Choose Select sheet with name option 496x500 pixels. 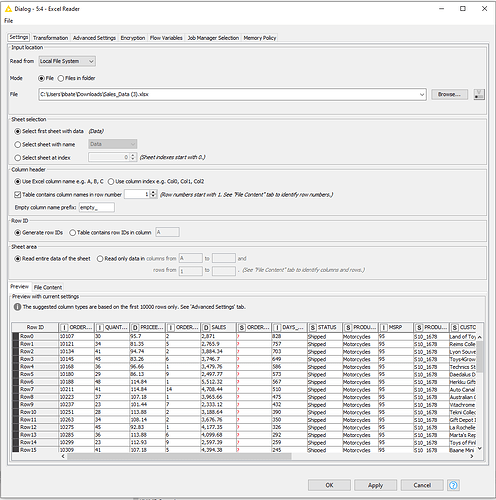click(x=18, y=144)
